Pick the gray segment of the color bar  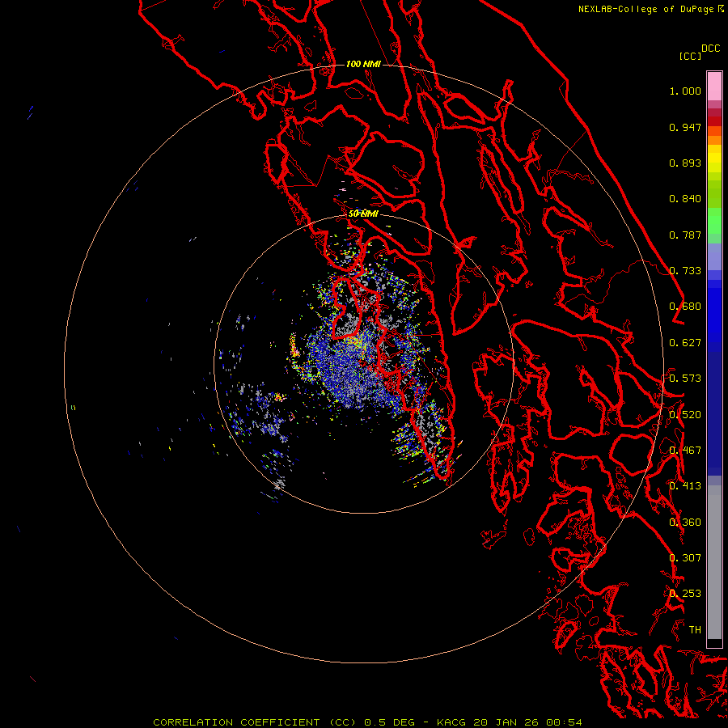click(714, 562)
